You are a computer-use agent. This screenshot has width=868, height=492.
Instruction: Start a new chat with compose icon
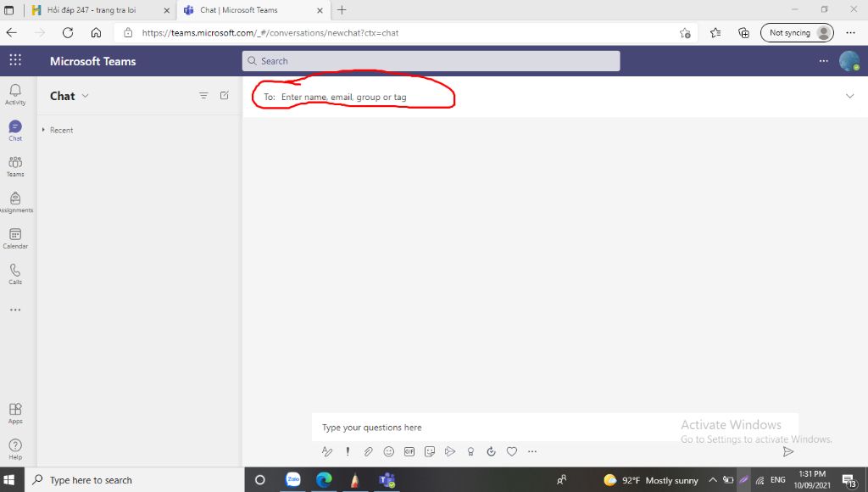(224, 95)
